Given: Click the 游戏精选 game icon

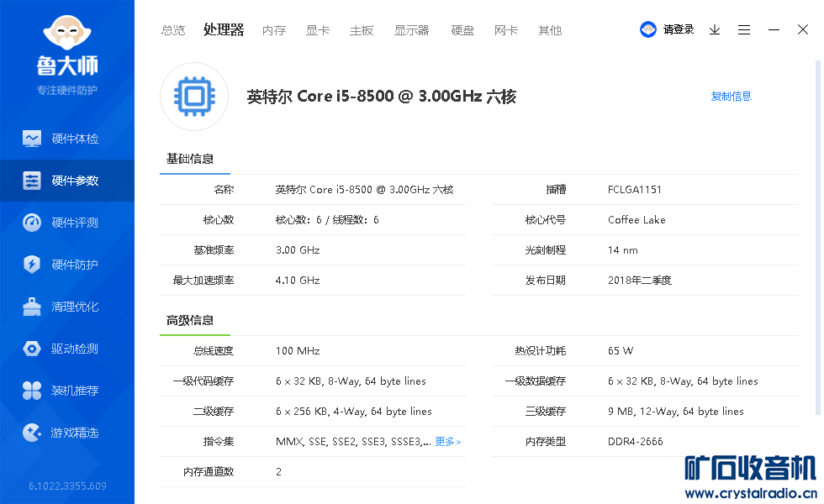Looking at the screenshot, I should click(32, 433).
